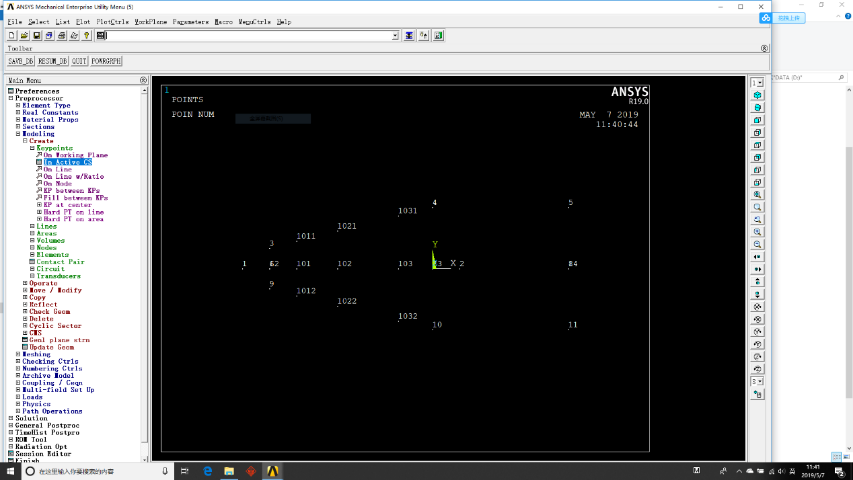Click keypoint label 1022 in graphics window

pyautogui.click(x=347, y=301)
